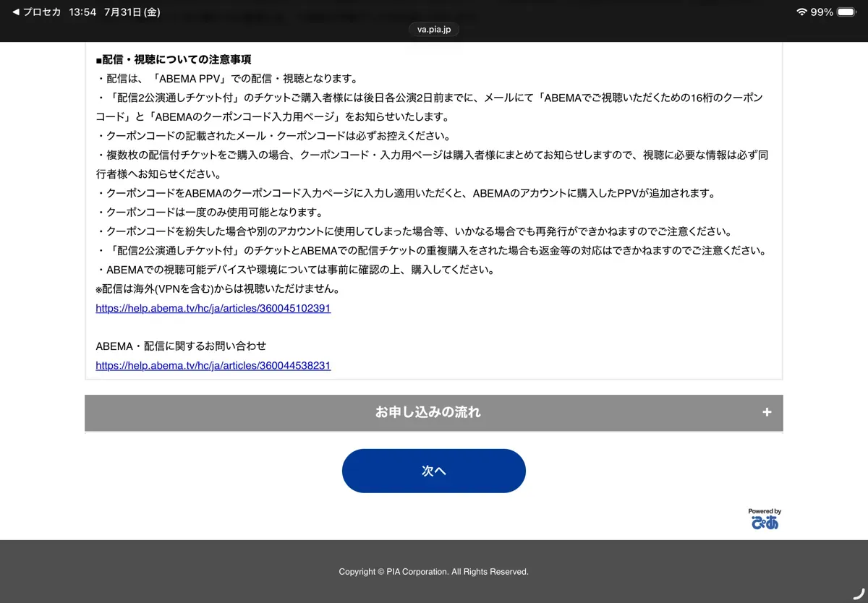
Task: Click the Copyright PIA Corporation footer text
Action: 434,572
